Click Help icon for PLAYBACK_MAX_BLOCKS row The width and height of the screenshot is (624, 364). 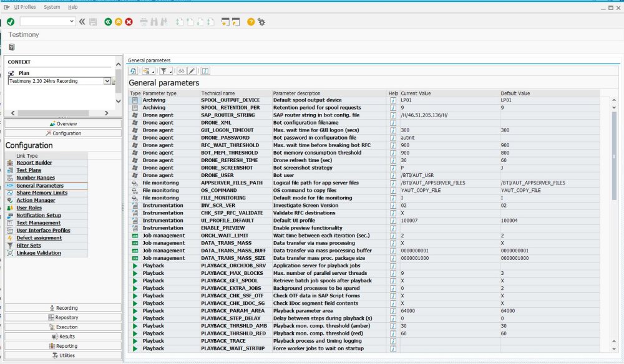tap(392, 274)
